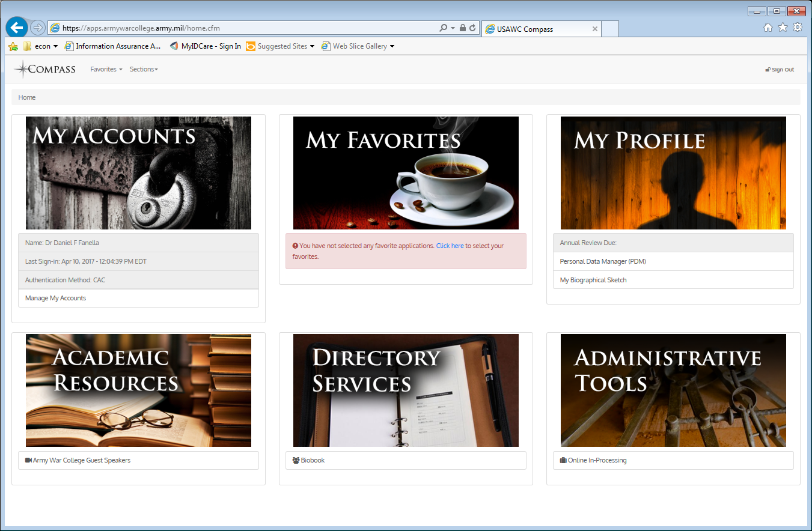The image size is (812, 531).
Task: Open Personal Data Manager (PDM)
Action: click(673, 261)
